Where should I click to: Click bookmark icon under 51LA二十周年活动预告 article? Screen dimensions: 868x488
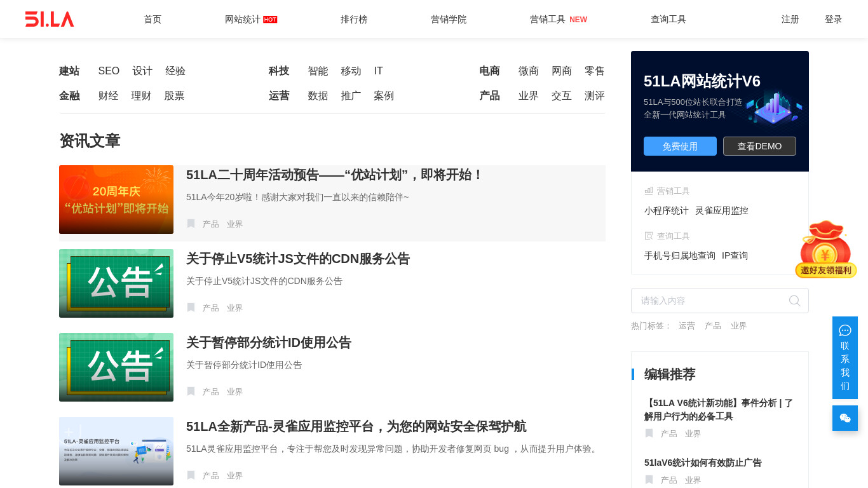191,224
